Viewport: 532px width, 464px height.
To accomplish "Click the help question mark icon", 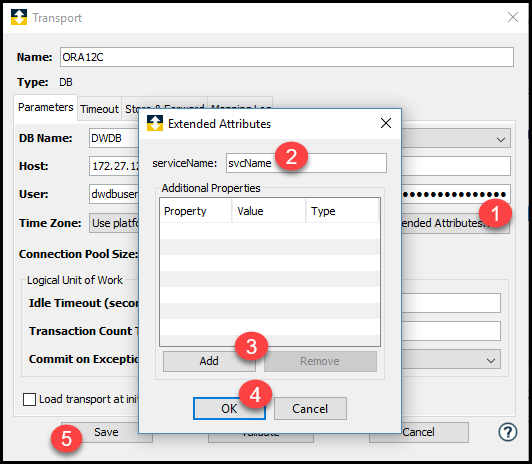I will click(x=508, y=432).
